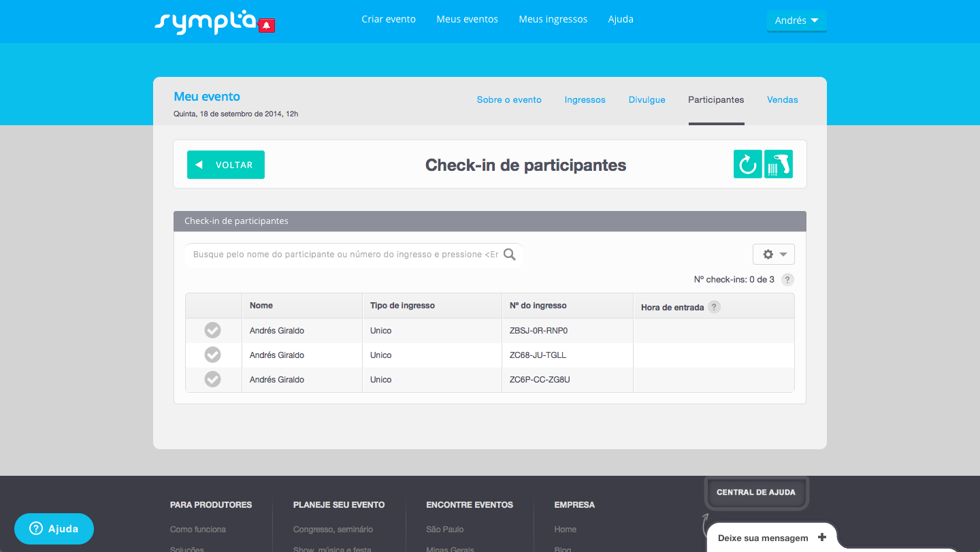
Task: Toggle check-in for ticket ZBSJ-0R-RNP0
Action: tap(213, 330)
